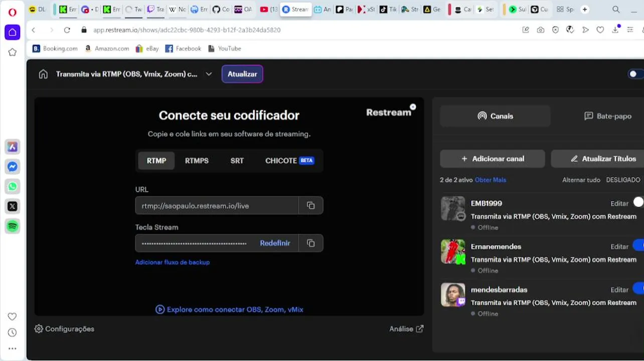Click Editar for Ernanemendes
Screen dimensions: 644x361
tap(619, 247)
